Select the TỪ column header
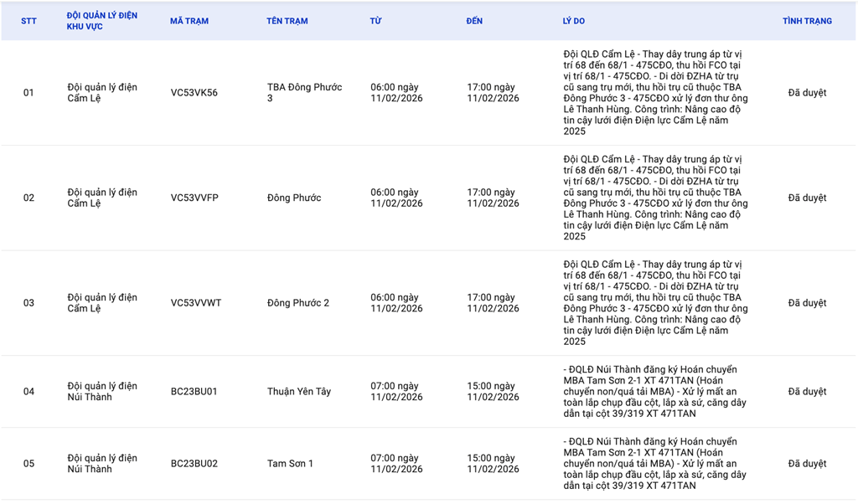This screenshot has height=504, width=858. click(375, 21)
